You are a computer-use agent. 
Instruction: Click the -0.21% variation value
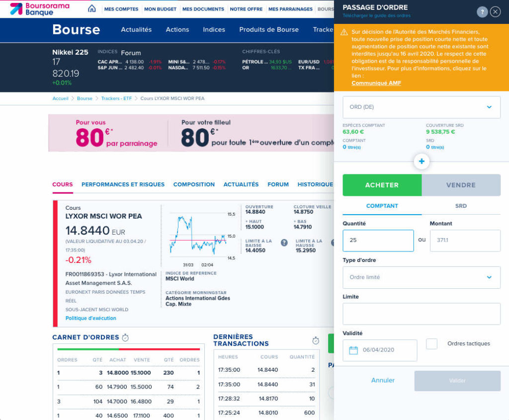tap(78, 260)
